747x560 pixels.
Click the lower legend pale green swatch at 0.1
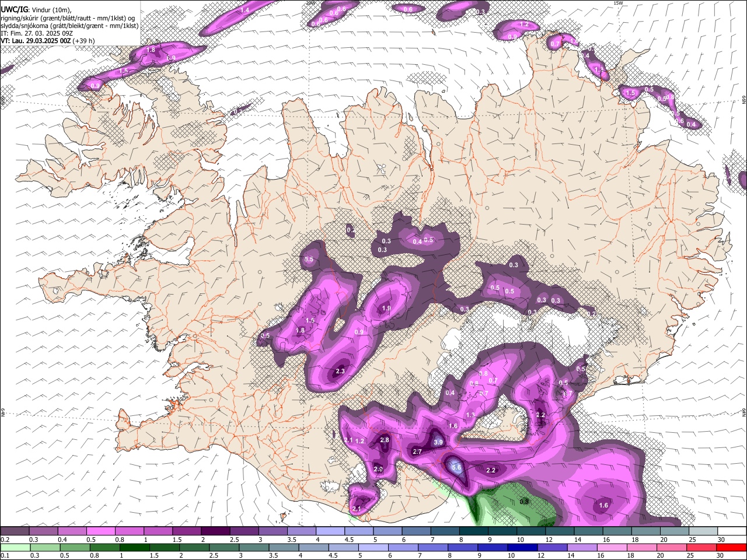(x=15, y=547)
